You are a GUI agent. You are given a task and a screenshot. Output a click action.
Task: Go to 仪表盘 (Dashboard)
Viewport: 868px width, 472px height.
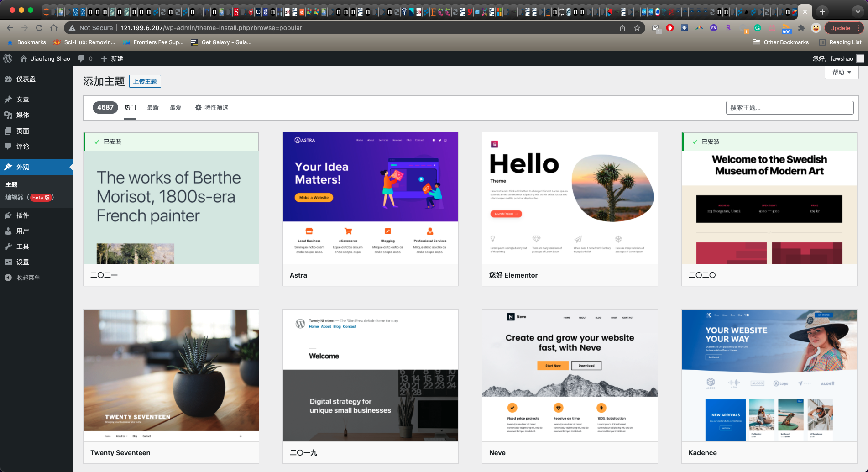coord(23,79)
